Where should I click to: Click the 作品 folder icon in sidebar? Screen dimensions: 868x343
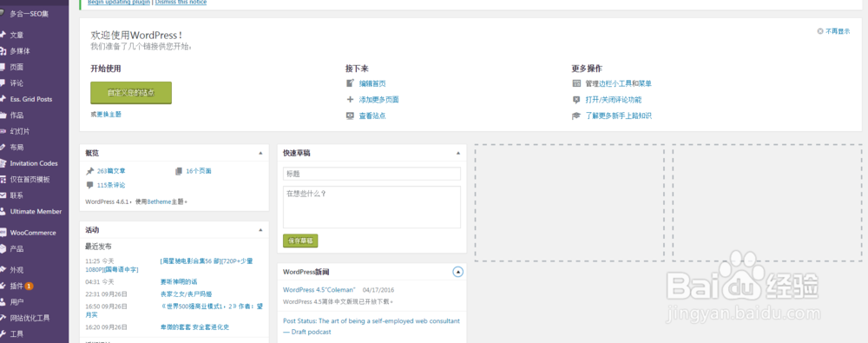tap(3, 115)
